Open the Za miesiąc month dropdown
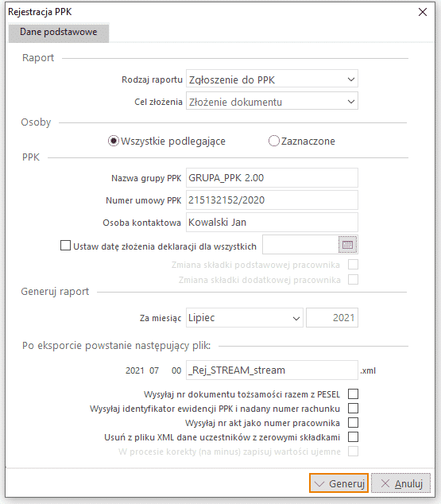441x504 pixels. pyautogui.click(x=245, y=318)
